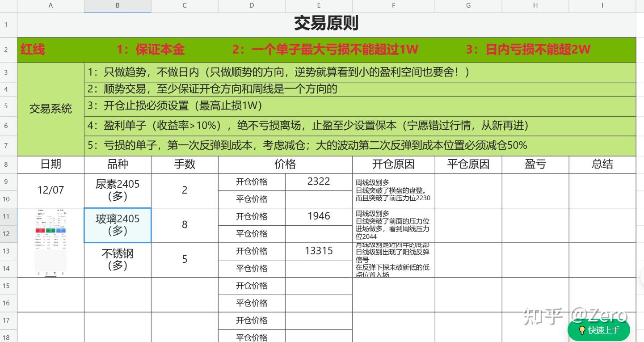Click the 快速上手 quick start button
Image resolution: width=644 pixels, height=342 pixels.
(x=599, y=330)
